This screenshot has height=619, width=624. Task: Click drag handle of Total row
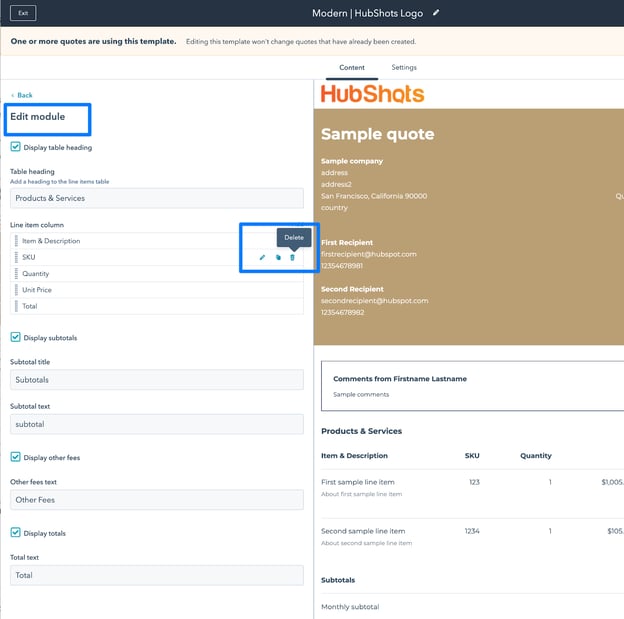[x=16, y=306]
